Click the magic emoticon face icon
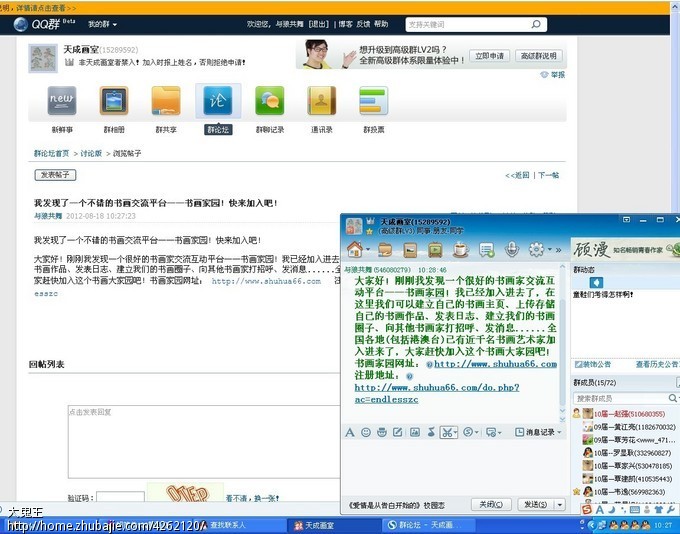Image resolution: width=680 pixels, height=534 pixels. pos(382,432)
